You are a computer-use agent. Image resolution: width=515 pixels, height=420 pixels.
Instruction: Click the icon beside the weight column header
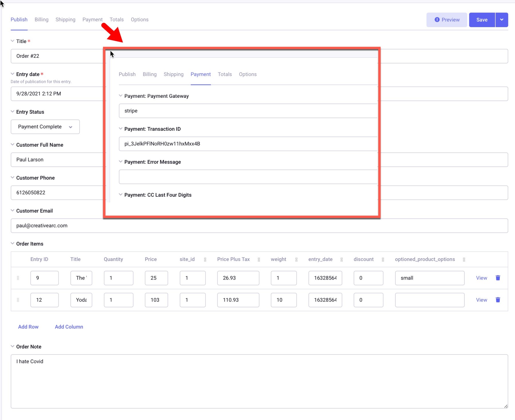point(296,260)
